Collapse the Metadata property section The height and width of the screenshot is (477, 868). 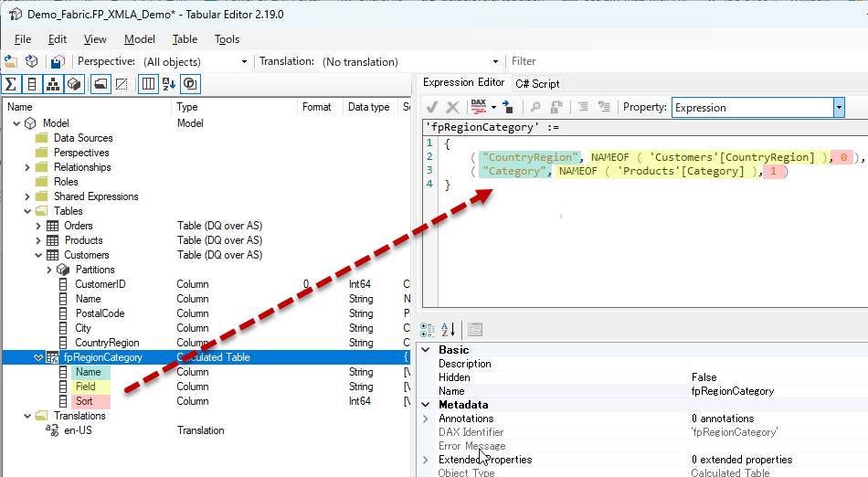(x=426, y=405)
